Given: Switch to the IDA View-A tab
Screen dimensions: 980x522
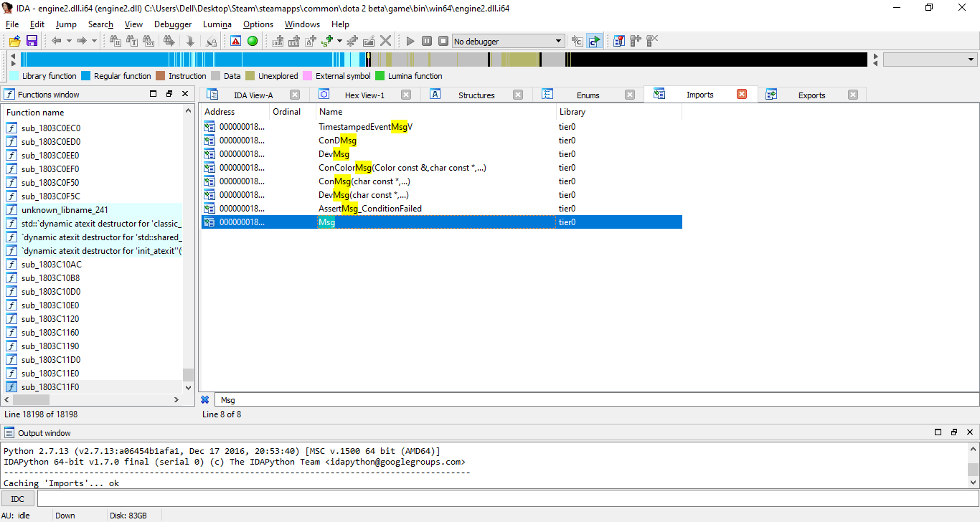Looking at the screenshot, I should pos(253,95).
